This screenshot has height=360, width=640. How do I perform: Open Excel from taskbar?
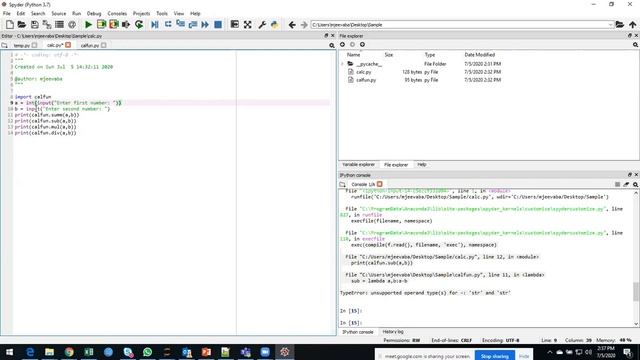89,352
